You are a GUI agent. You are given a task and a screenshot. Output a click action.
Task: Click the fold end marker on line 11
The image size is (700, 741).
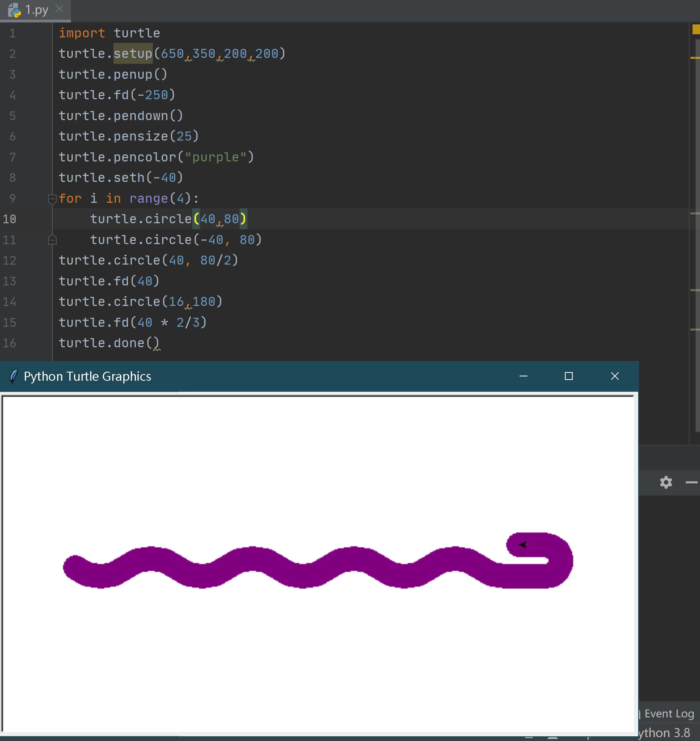[x=52, y=240]
